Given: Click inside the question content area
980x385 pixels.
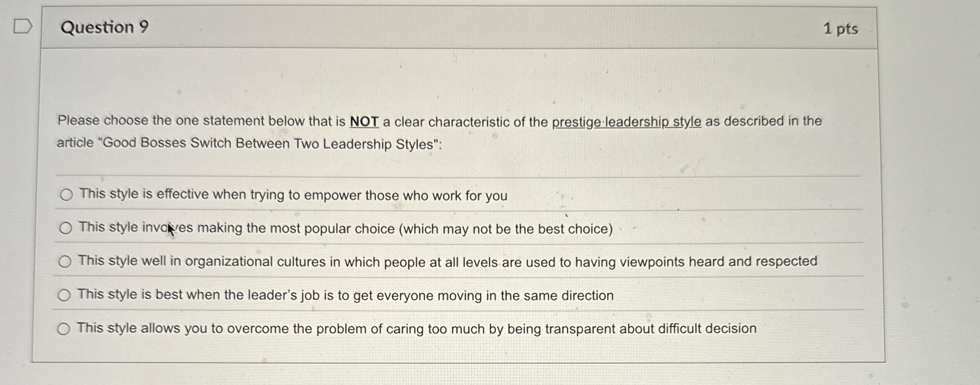Looking at the screenshot, I should click(491, 82).
